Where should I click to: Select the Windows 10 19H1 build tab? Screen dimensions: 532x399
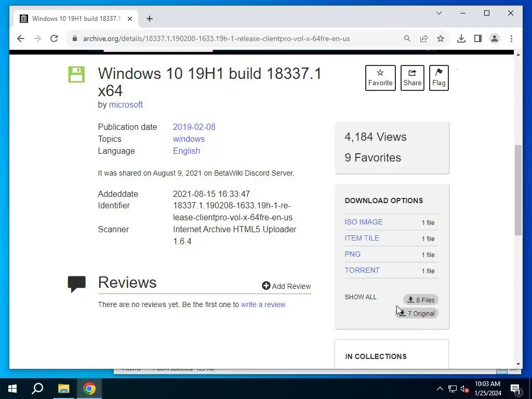(x=76, y=19)
